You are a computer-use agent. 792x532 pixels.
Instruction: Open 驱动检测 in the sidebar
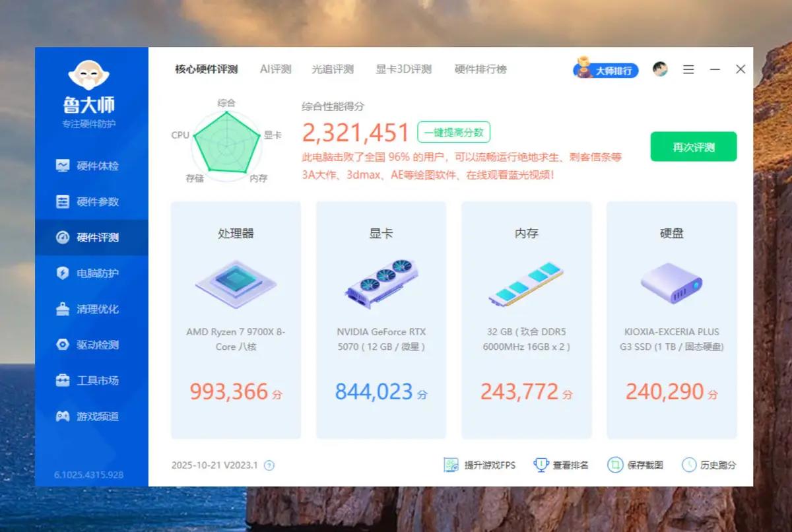(x=91, y=345)
